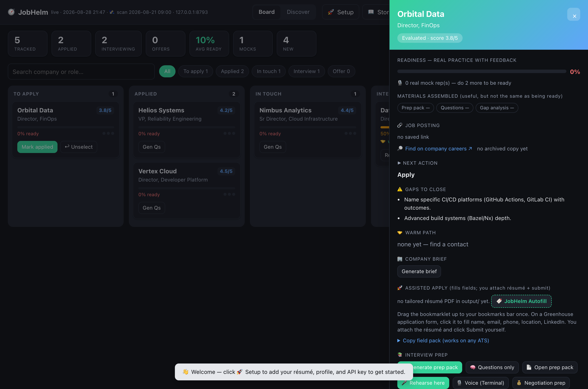
Task: Click the Questions materials chip
Action: point(455,108)
